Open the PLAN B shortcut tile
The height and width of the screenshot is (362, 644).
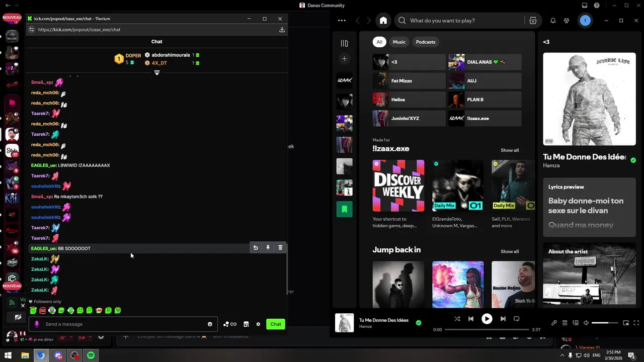tap(485, 100)
